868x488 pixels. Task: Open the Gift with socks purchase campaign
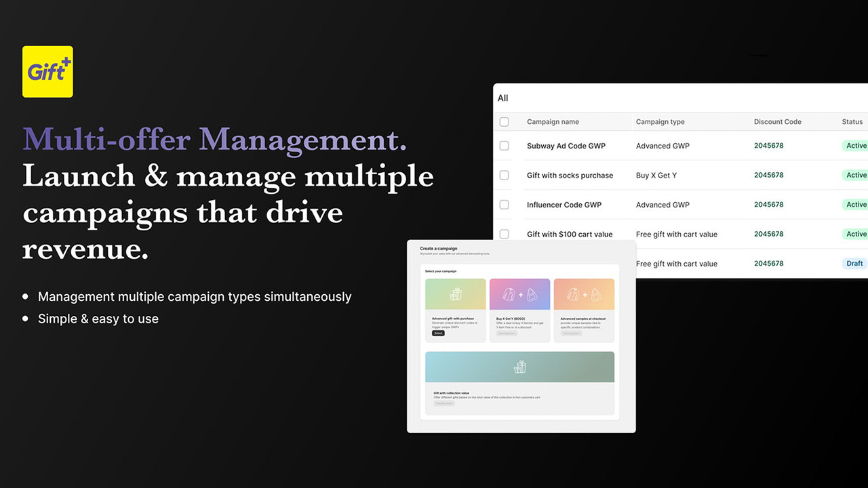[x=570, y=175]
